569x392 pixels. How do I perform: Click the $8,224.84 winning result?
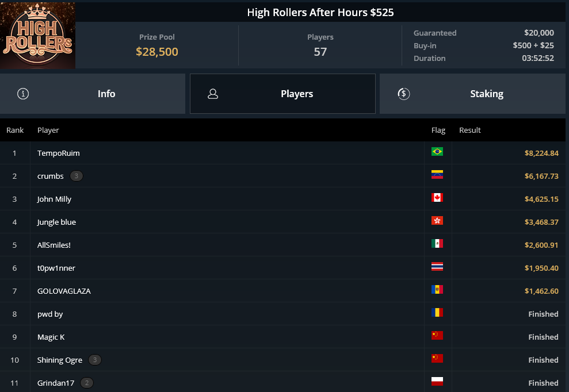pyautogui.click(x=541, y=153)
